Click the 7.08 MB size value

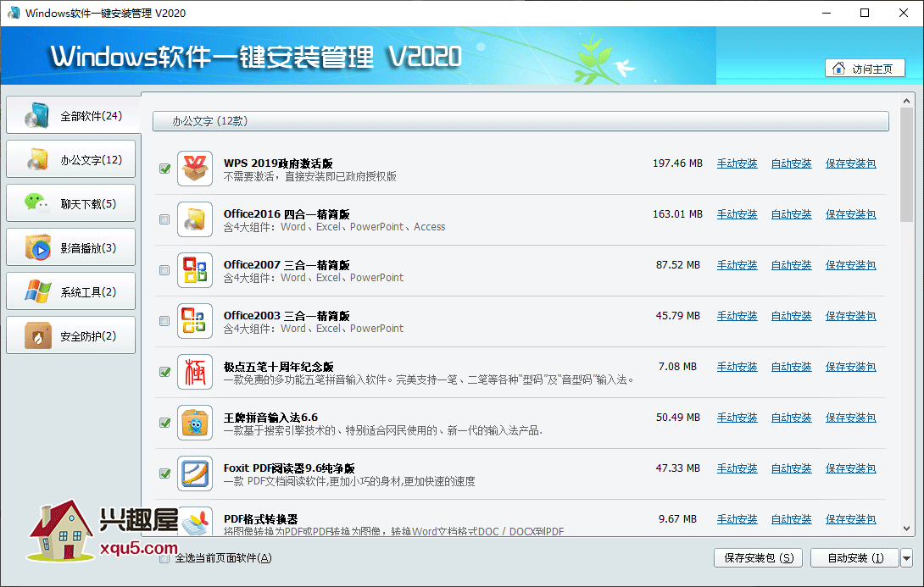[677, 366]
